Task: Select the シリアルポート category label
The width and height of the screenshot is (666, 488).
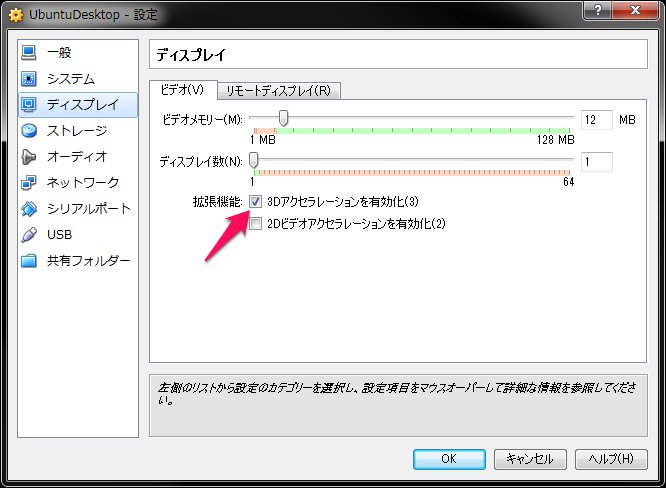Action: point(88,209)
